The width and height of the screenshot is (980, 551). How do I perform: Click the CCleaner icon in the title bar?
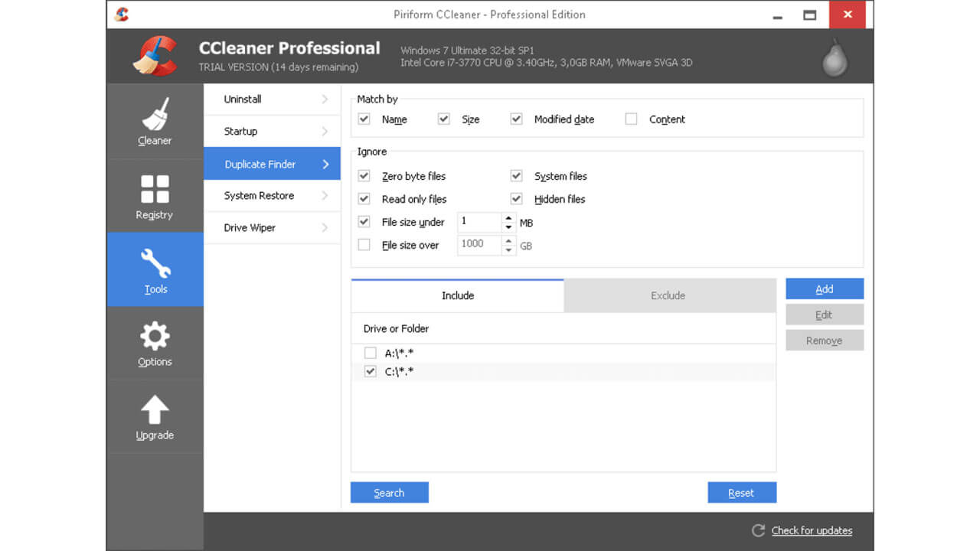(x=121, y=14)
